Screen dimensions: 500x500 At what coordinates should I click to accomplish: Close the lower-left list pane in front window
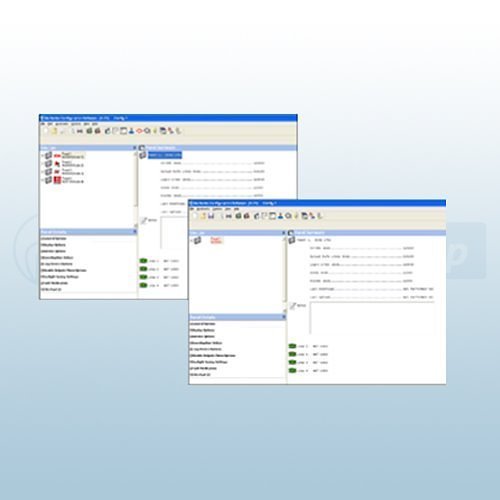[284, 317]
